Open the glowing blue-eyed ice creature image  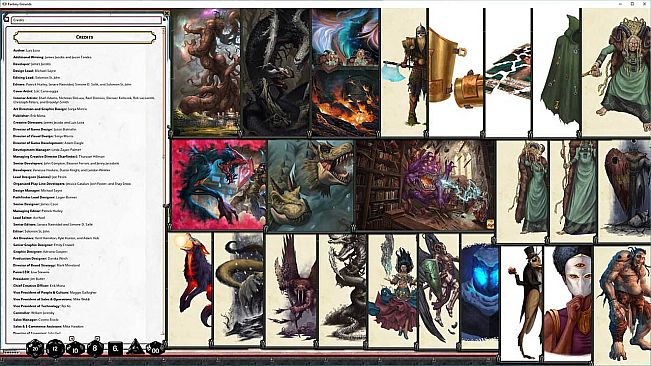coord(480,292)
